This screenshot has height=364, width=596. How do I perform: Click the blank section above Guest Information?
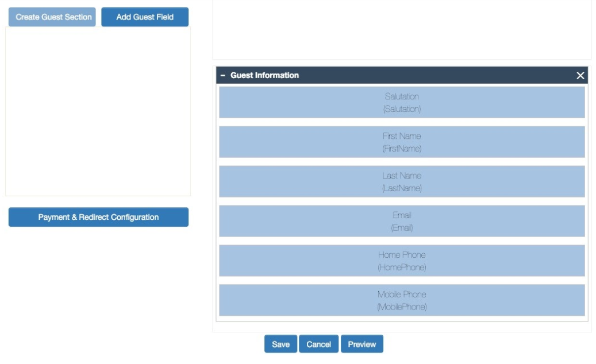402,29
